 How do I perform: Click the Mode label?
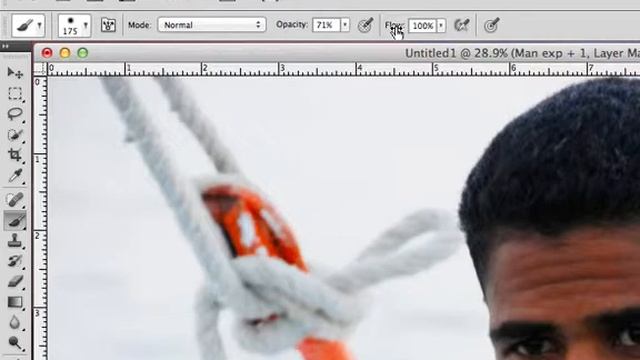click(140, 25)
